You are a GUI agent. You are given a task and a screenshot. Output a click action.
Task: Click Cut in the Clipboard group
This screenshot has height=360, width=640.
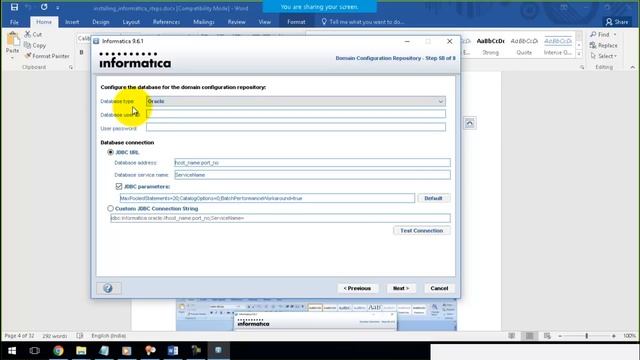33,34
